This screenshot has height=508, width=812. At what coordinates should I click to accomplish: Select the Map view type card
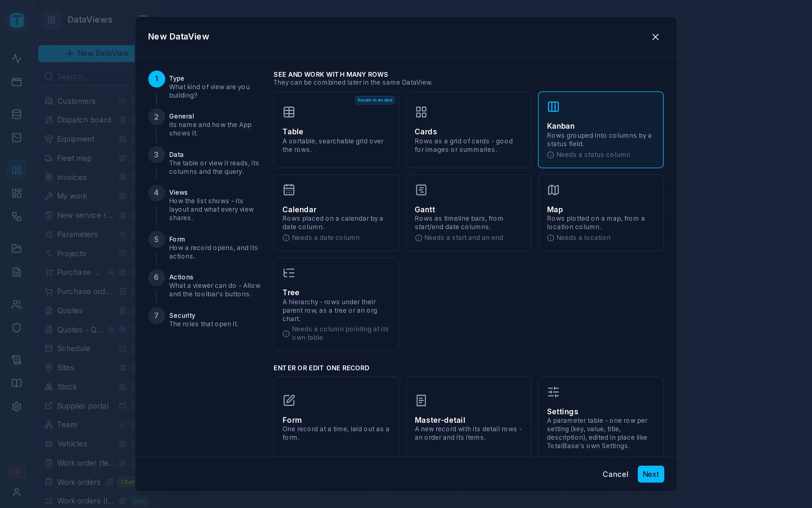pos(601,213)
